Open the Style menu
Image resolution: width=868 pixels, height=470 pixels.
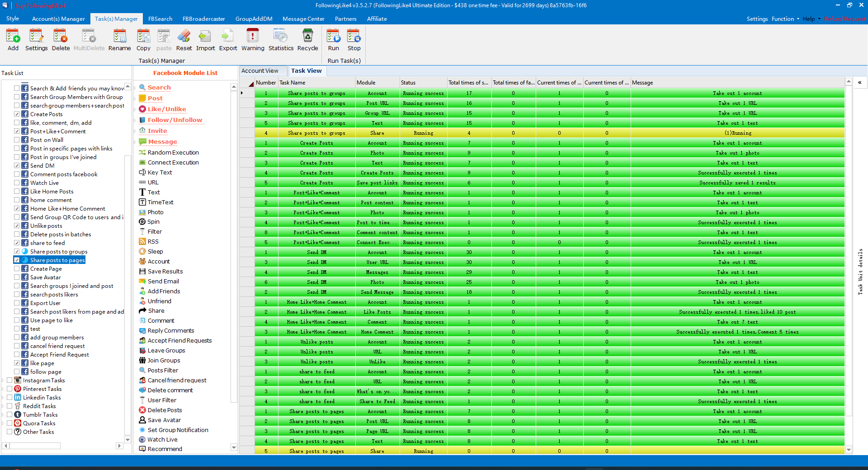click(13, 19)
